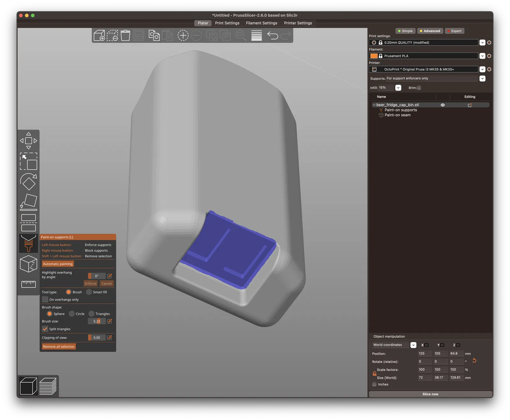Select the Place on face tool
Viewport: 510px width, 420px height.
click(28, 202)
